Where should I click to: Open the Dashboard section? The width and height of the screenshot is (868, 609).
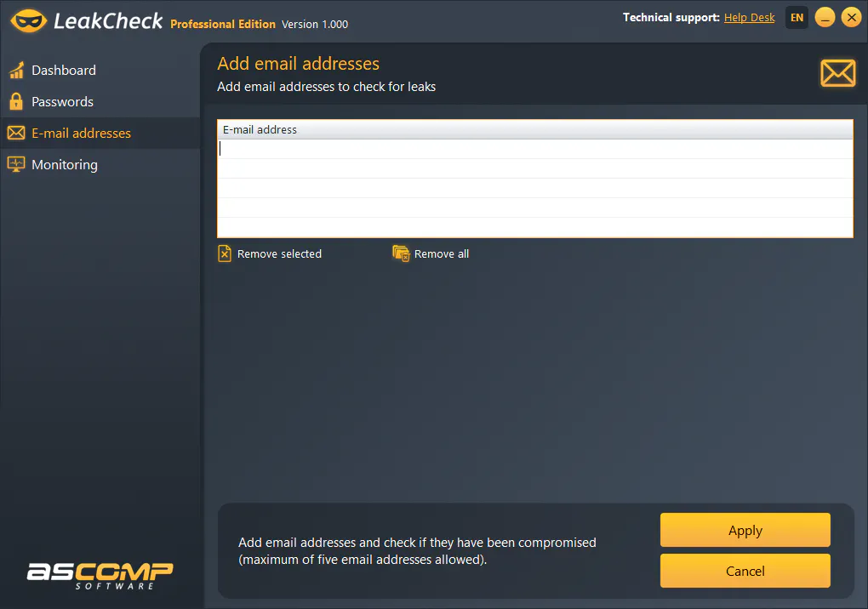[x=100, y=71]
